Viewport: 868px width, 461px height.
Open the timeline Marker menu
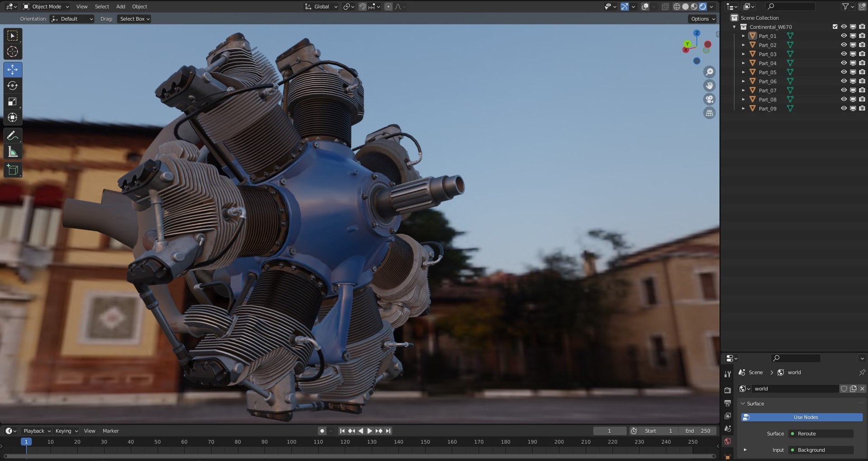pyautogui.click(x=110, y=431)
